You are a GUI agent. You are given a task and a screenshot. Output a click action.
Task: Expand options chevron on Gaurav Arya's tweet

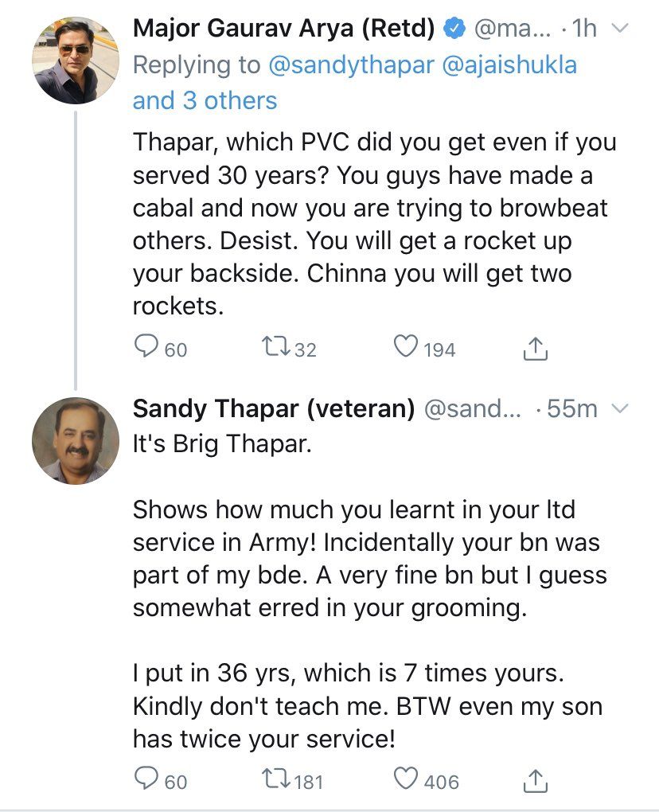coord(619,29)
